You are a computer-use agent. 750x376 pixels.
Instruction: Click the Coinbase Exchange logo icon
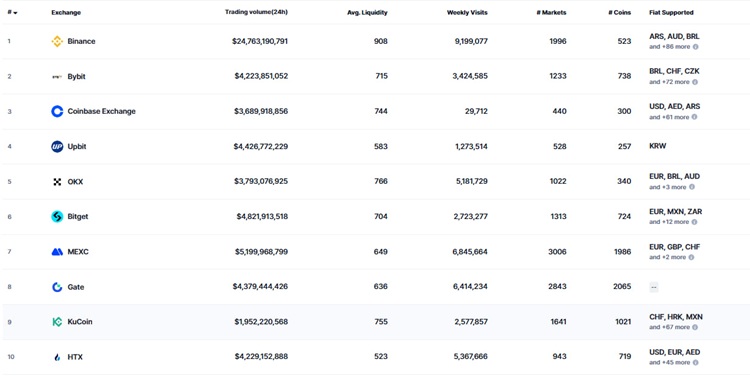57,111
